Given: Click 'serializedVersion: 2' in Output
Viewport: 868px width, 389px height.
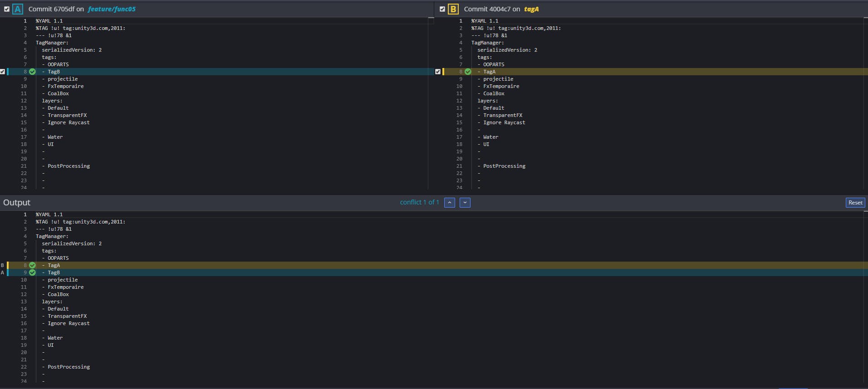Looking at the screenshot, I should coord(72,243).
